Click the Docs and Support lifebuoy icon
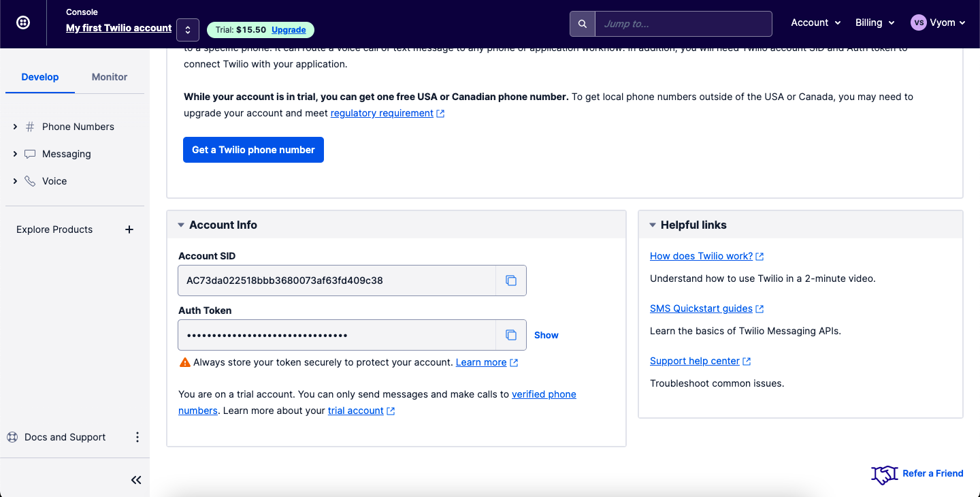The width and height of the screenshot is (980, 497). 12,437
